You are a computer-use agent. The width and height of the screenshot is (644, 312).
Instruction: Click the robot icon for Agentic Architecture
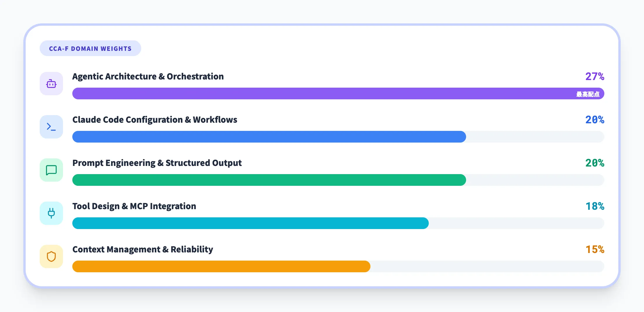[51, 84]
